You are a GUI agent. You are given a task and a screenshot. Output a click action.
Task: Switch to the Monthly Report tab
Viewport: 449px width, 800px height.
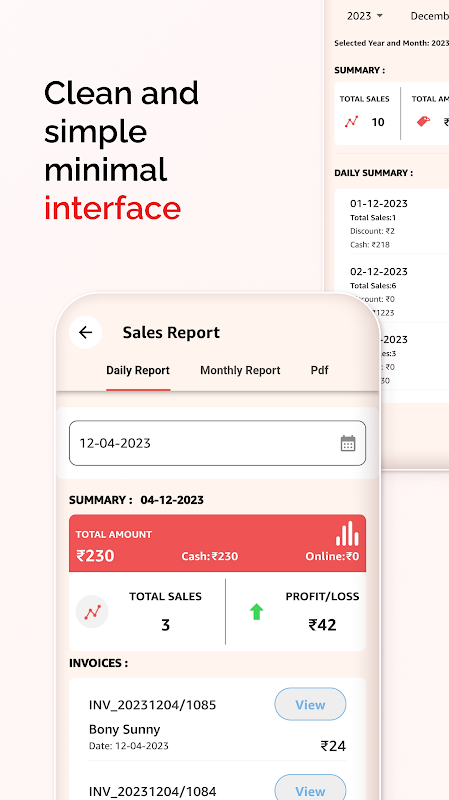240,370
